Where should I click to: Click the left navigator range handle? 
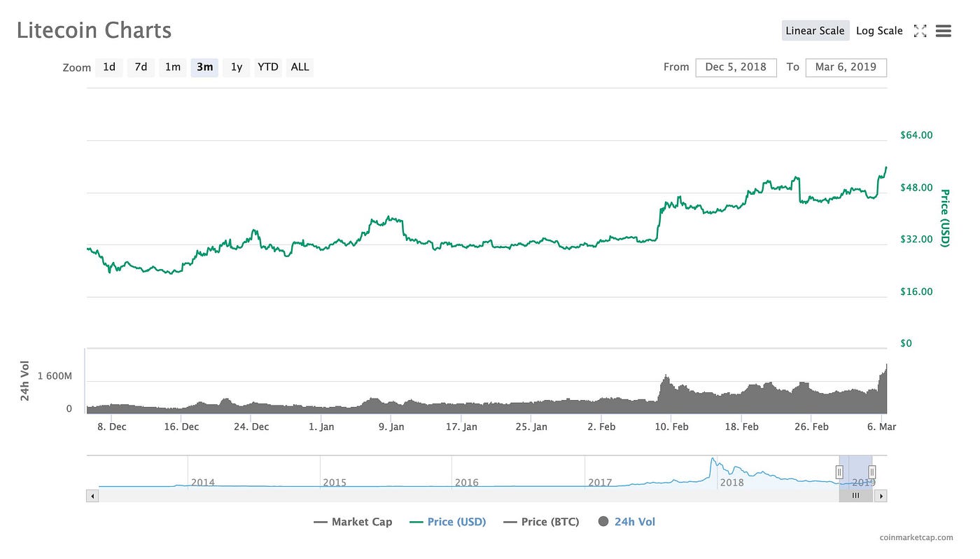(x=839, y=473)
